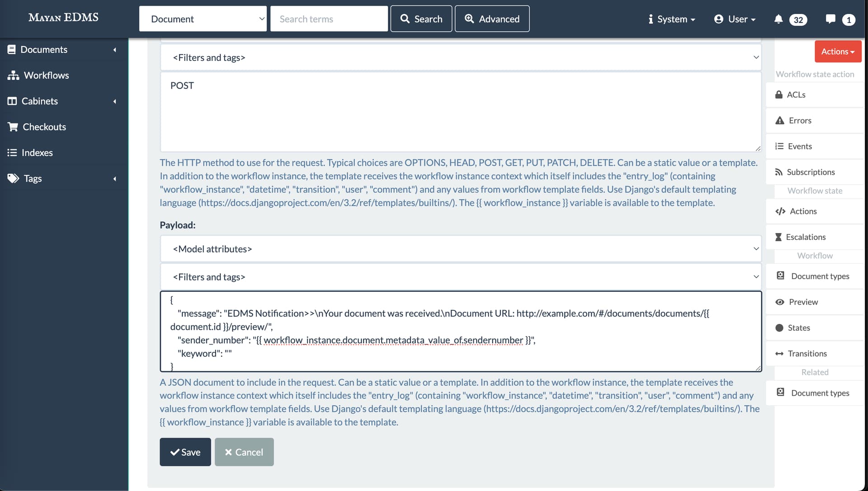Click the Documents sidebar icon
Image resolution: width=868 pixels, height=491 pixels.
point(12,50)
